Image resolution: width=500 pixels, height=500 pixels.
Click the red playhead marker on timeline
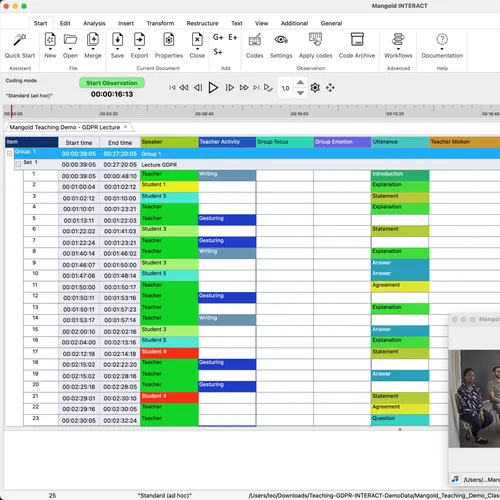coord(11,111)
